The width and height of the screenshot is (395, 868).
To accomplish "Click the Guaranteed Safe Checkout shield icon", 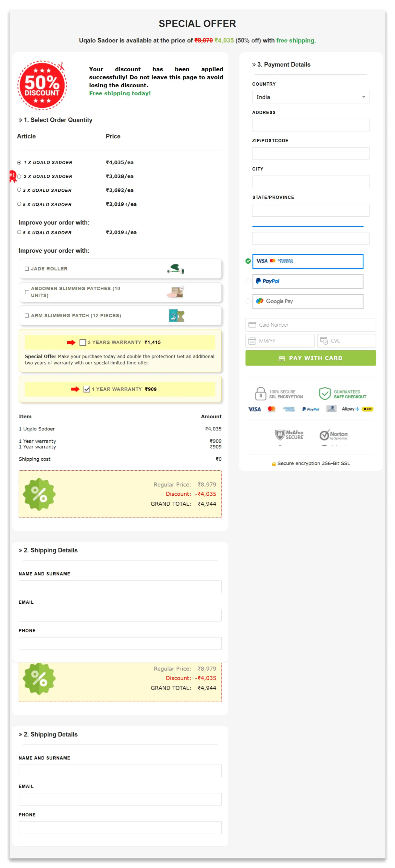I will (324, 393).
